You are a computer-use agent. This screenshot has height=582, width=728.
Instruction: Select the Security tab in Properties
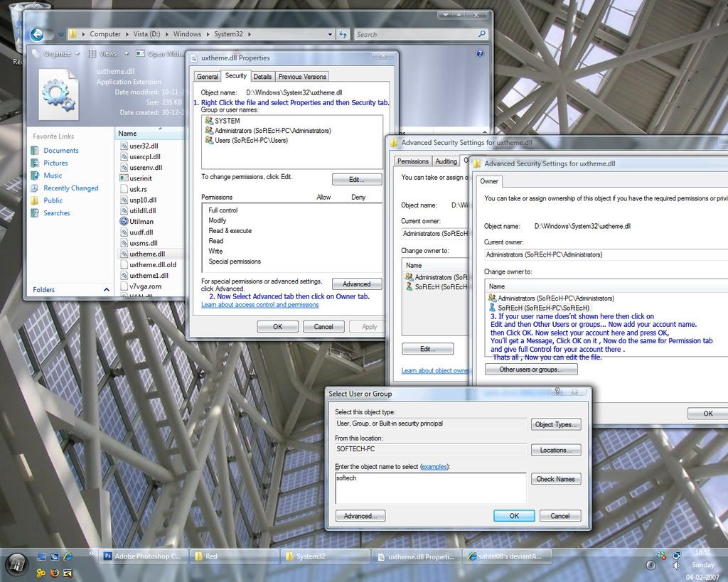point(235,75)
